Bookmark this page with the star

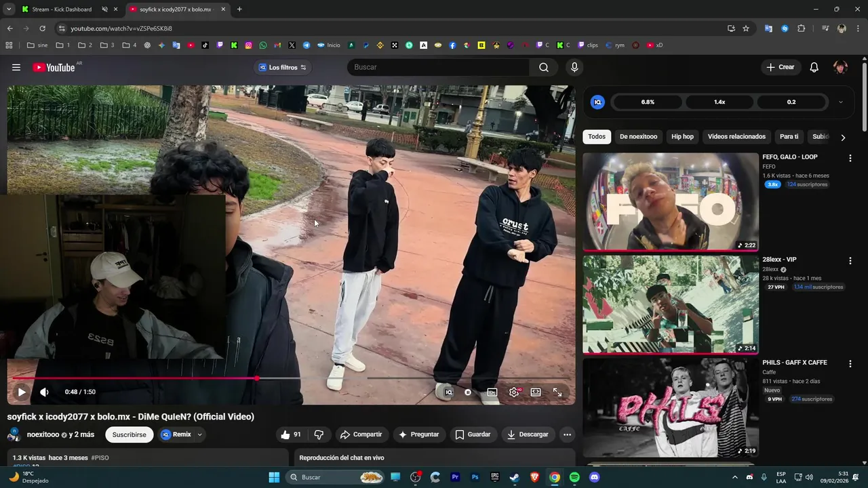click(x=746, y=28)
